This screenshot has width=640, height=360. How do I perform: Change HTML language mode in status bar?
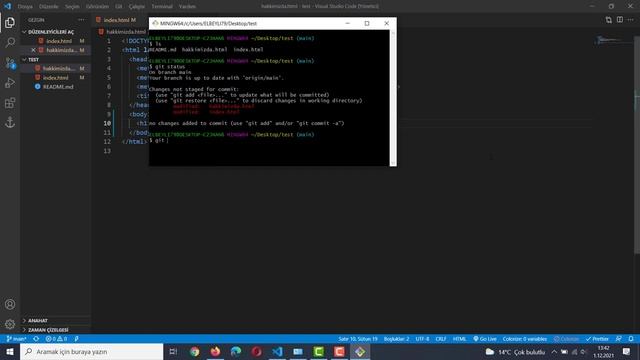coord(460,339)
